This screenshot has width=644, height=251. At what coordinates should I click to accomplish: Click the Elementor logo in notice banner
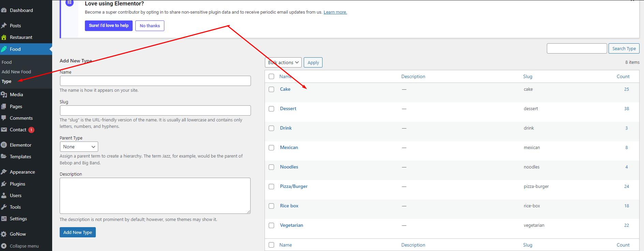(70, 3)
